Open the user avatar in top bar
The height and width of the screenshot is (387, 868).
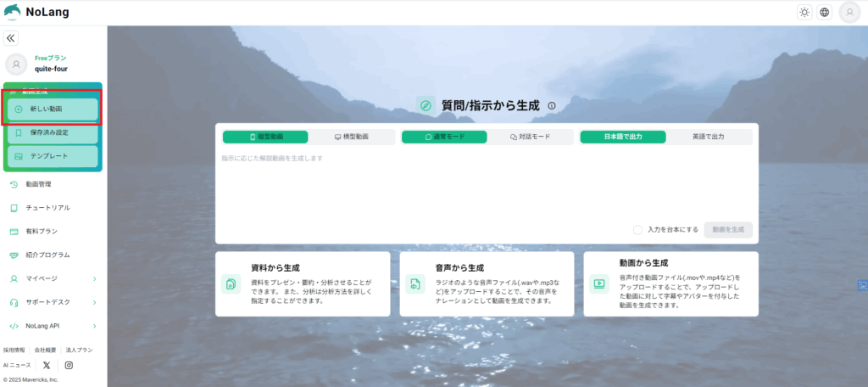(849, 12)
